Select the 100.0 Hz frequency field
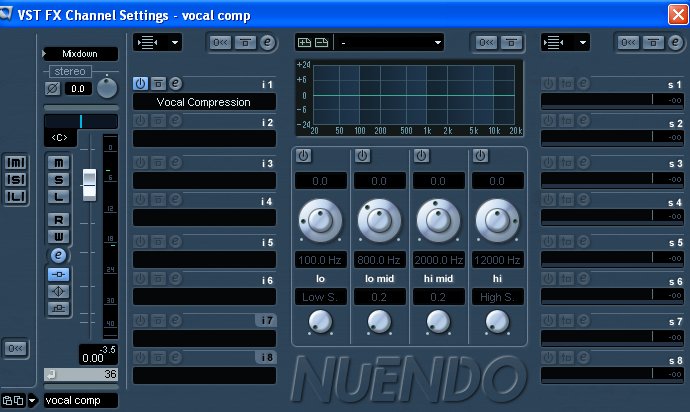 click(320, 260)
